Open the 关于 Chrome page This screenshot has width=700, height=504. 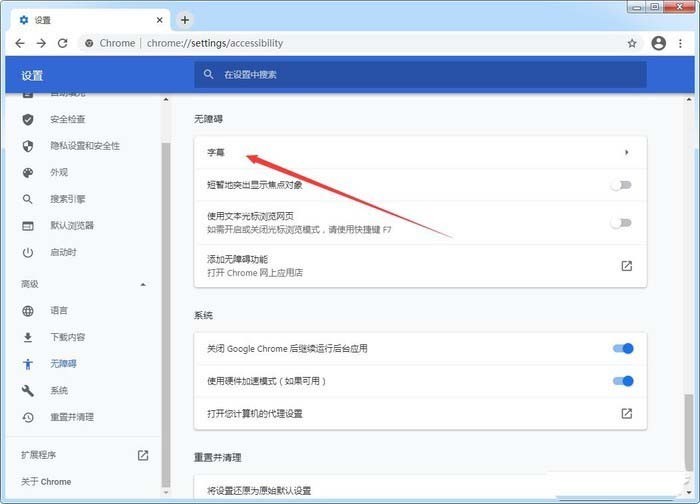pyautogui.click(x=46, y=482)
